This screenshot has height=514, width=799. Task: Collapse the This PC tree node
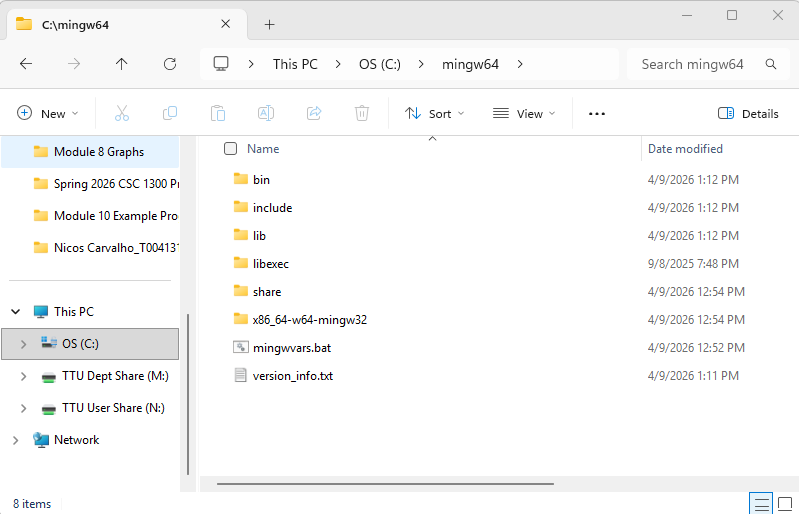coord(15,312)
